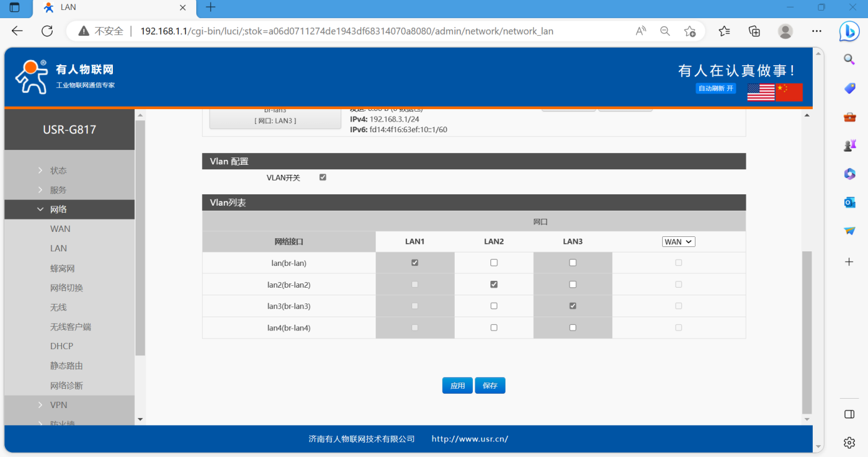Refresh the browser page
This screenshot has height=457, width=868.
pyautogui.click(x=47, y=31)
